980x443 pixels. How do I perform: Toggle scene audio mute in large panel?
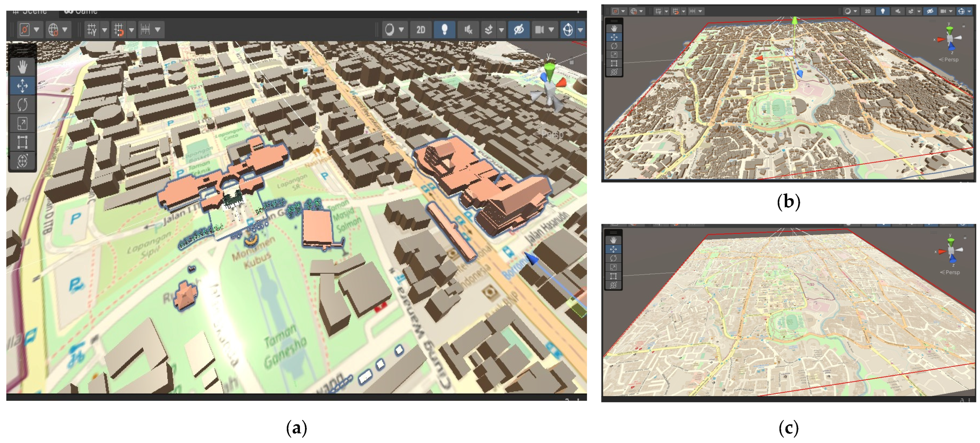coord(468,29)
